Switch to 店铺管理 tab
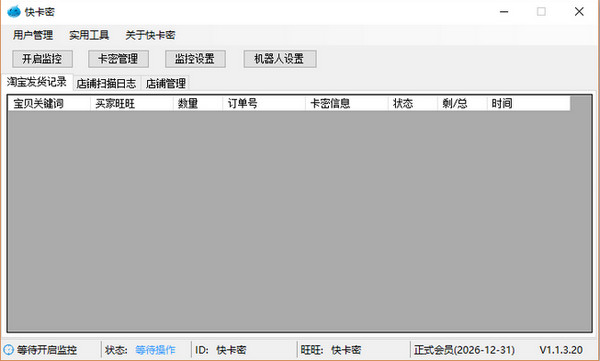This screenshot has width=600, height=361. (166, 83)
